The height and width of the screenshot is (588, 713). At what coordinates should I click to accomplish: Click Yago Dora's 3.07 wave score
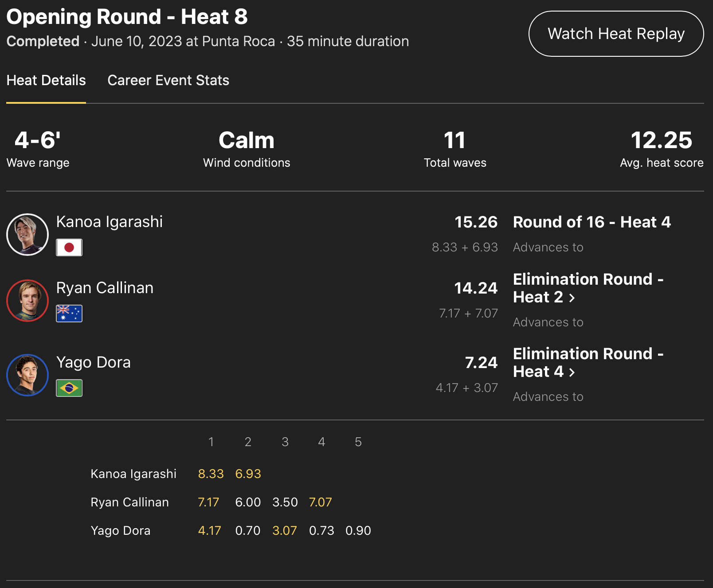[x=284, y=530]
